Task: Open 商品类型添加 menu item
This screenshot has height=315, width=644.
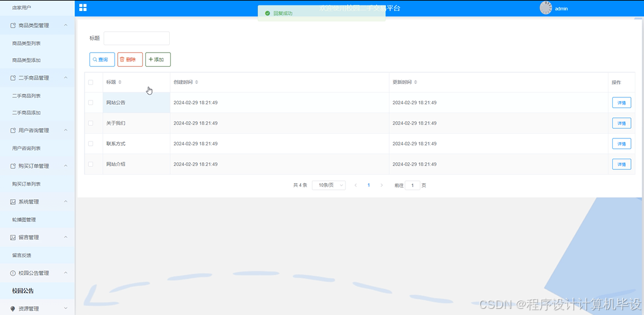Action: 26,61
